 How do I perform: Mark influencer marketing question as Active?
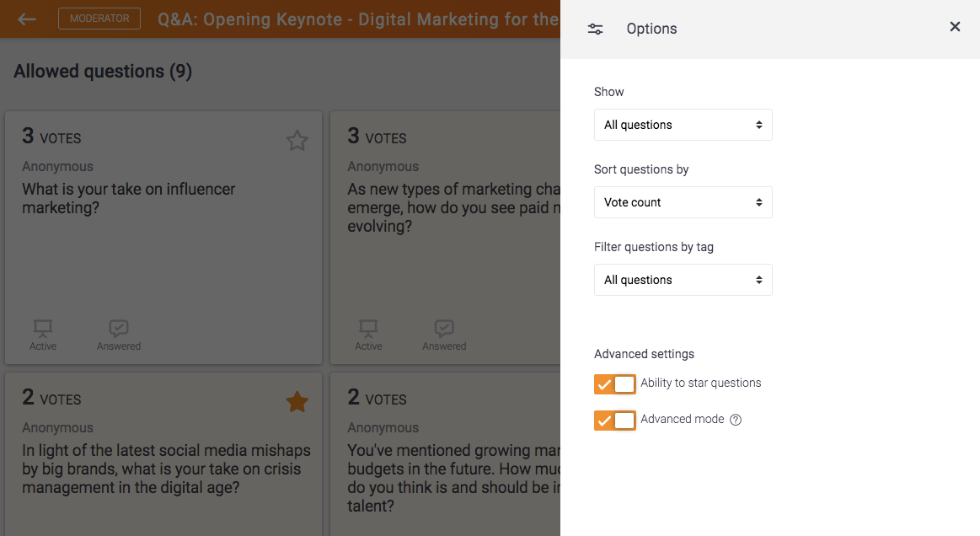[x=43, y=335]
